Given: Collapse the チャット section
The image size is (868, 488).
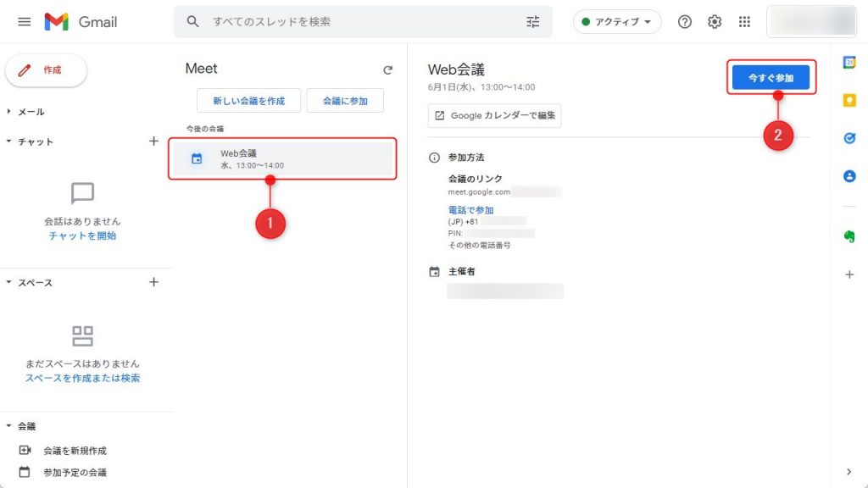Looking at the screenshot, I should pyautogui.click(x=8, y=141).
